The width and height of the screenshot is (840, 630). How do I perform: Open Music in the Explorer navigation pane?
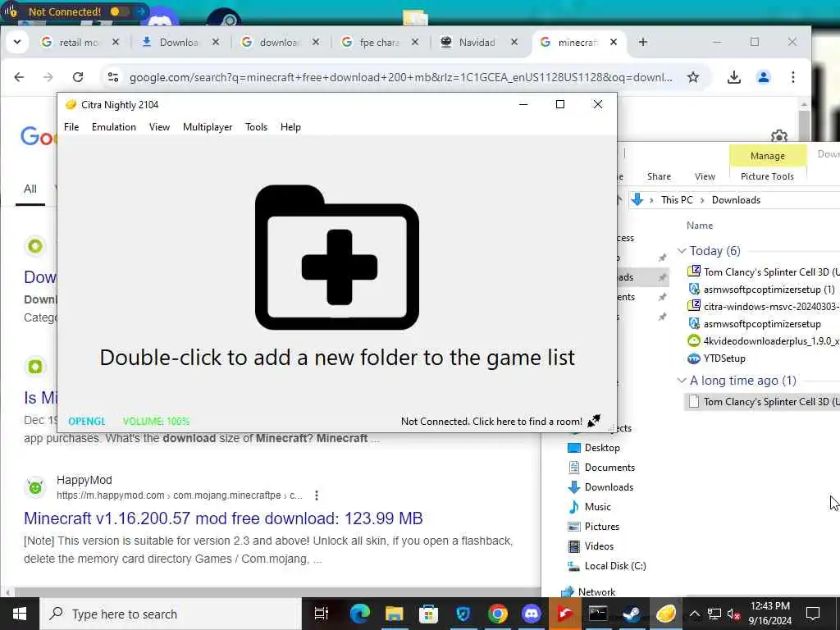[597, 507]
